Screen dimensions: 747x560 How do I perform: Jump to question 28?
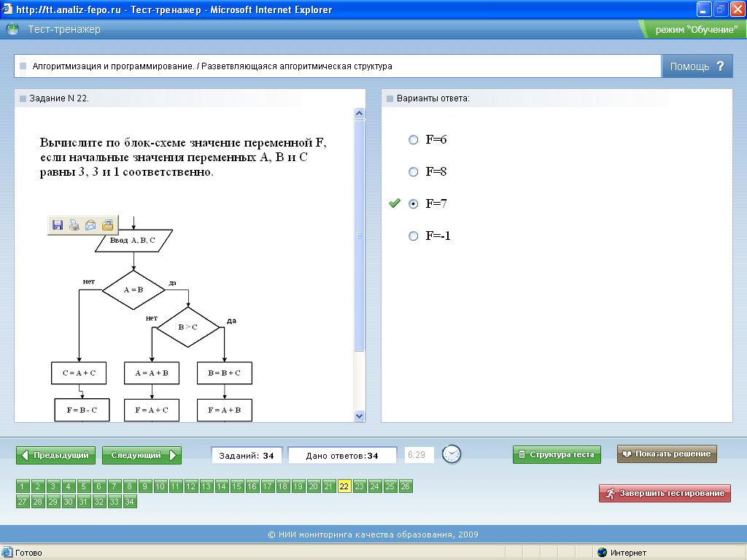coord(38,502)
